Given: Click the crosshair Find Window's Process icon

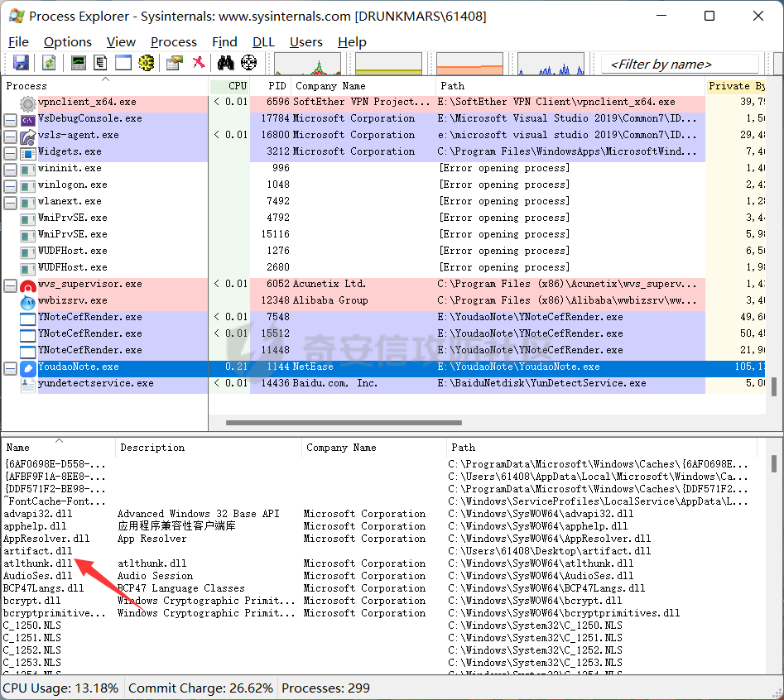Looking at the screenshot, I should [248, 63].
